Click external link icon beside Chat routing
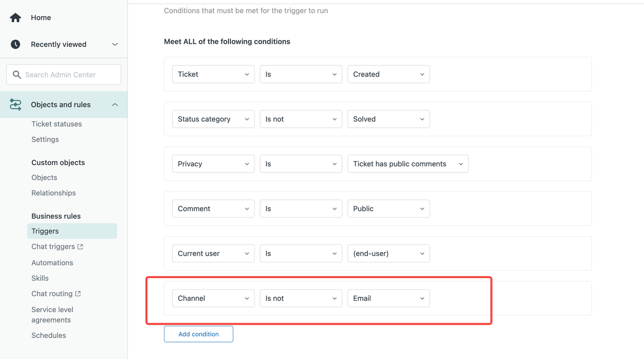 [x=78, y=294]
